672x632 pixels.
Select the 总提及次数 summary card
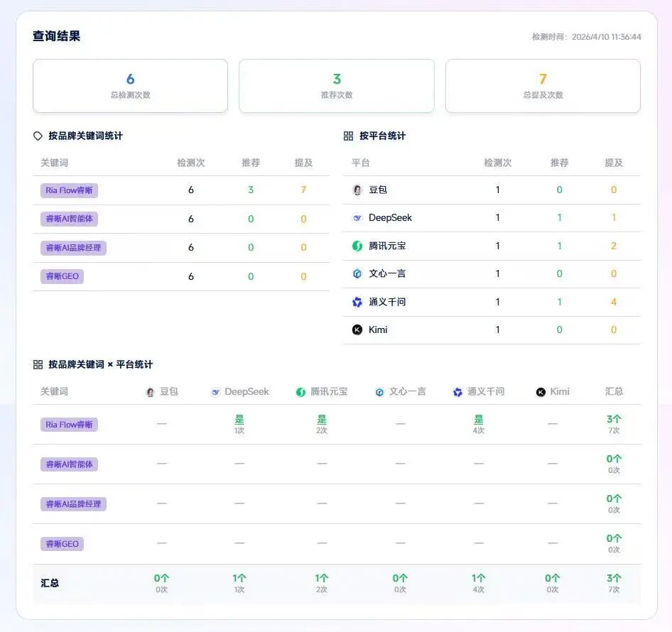click(543, 86)
